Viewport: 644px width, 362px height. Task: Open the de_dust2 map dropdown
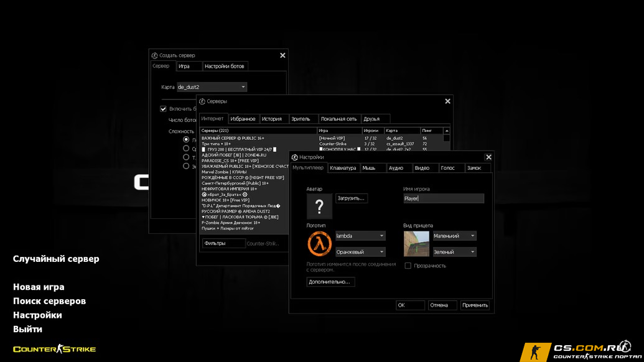click(212, 87)
